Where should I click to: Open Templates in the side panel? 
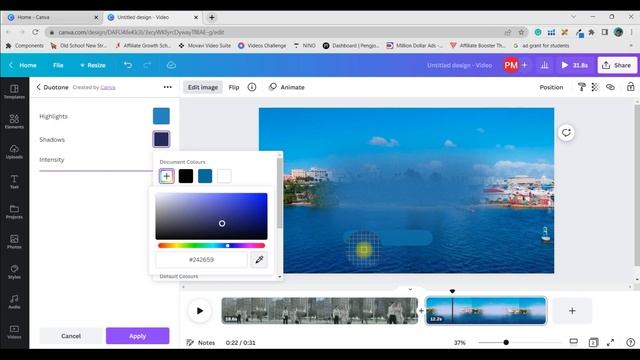[x=14, y=91]
